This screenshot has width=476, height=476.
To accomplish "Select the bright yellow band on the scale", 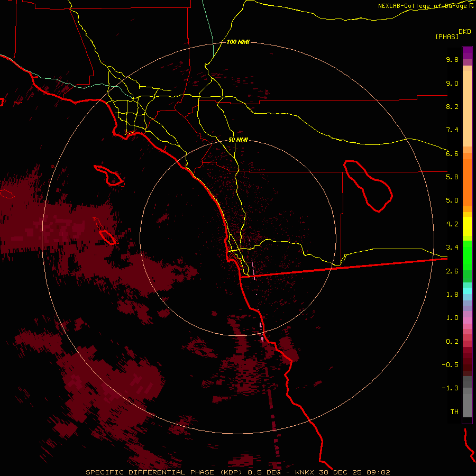I will [x=467, y=226].
